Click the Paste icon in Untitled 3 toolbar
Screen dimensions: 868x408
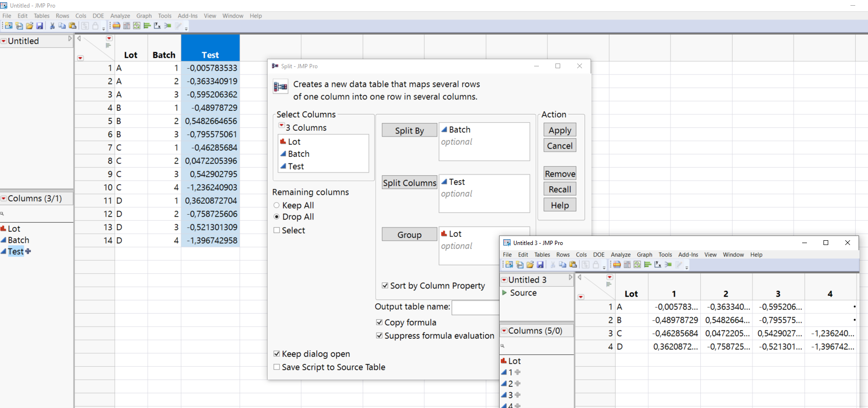pos(573,265)
